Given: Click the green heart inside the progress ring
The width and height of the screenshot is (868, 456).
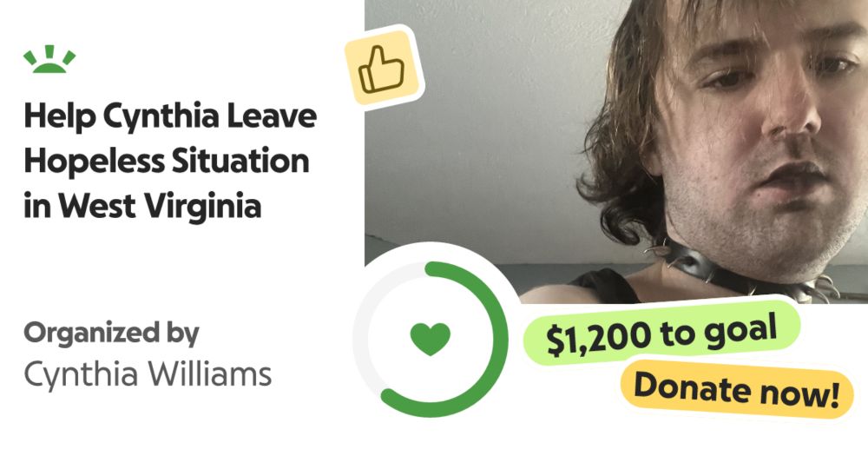Looking at the screenshot, I should 431,339.
